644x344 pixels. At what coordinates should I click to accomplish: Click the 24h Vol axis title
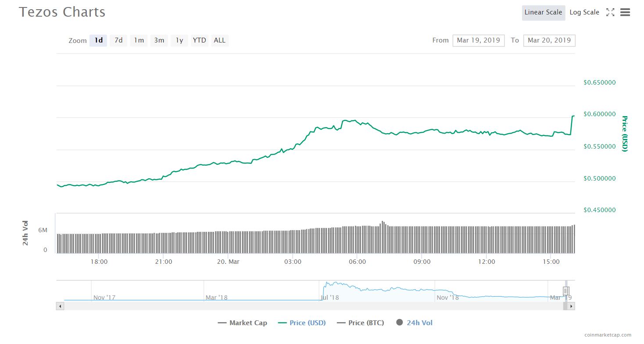[25, 233]
